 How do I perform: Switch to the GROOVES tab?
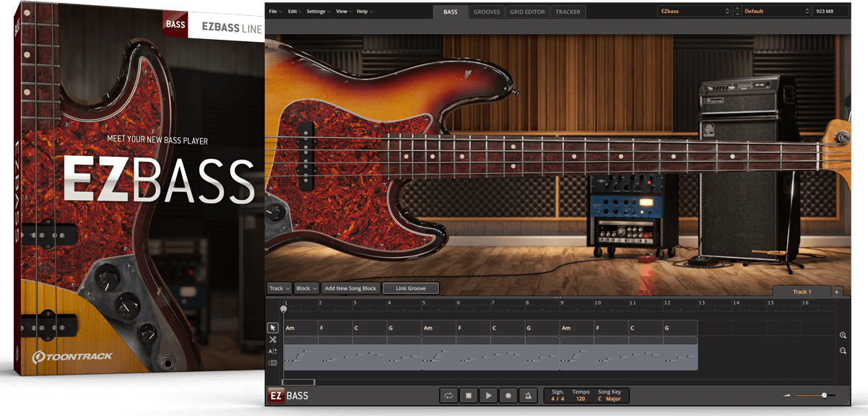pyautogui.click(x=487, y=12)
